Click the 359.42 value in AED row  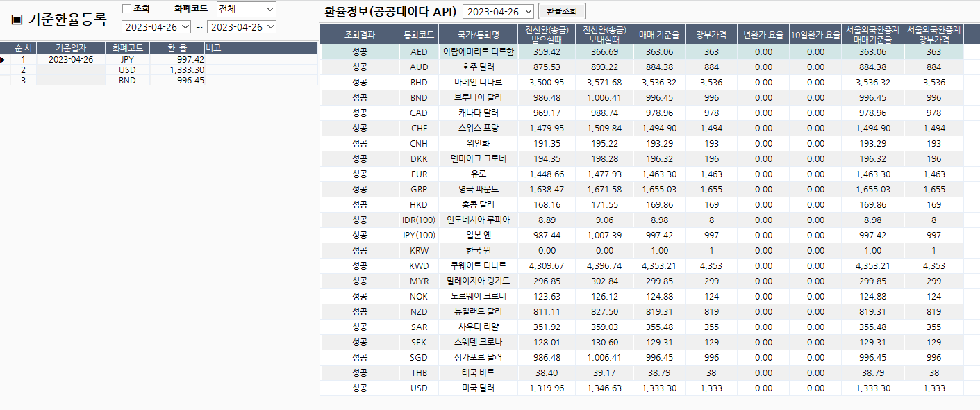(547, 52)
